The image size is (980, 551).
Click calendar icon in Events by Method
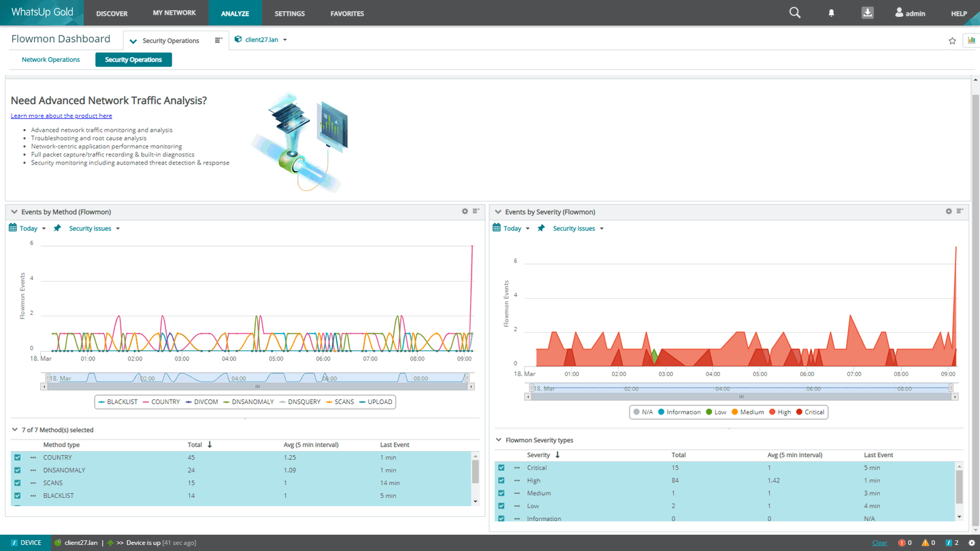pos(13,228)
